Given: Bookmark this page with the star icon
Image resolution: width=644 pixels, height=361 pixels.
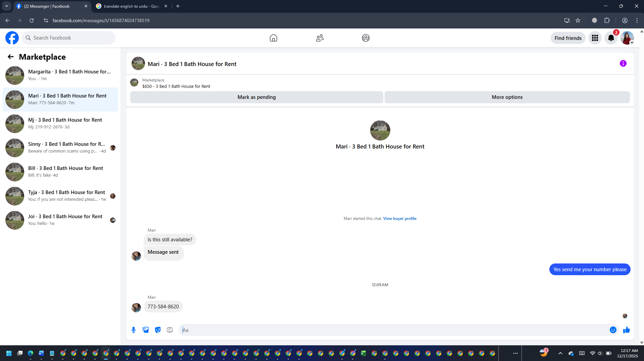Looking at the screenshot, I should click(x=578, y=20).
